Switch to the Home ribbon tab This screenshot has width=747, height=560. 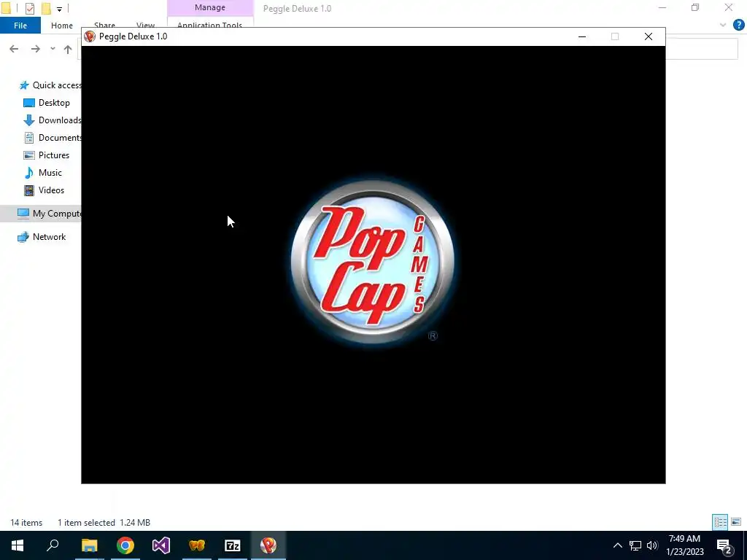pyautogui.click(x=62, y=26)
